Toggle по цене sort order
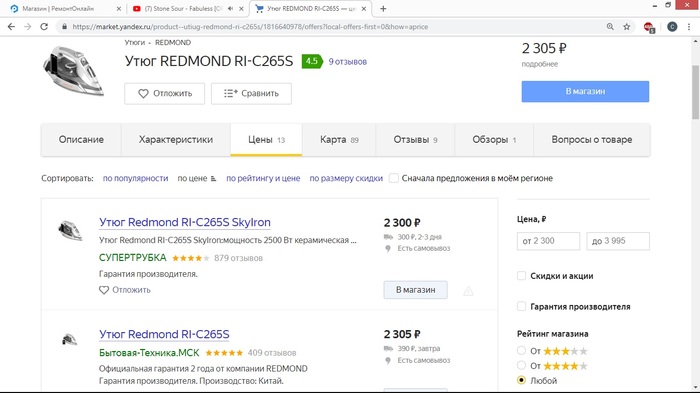The image size is (700, 393). click(x=197, y=178)
